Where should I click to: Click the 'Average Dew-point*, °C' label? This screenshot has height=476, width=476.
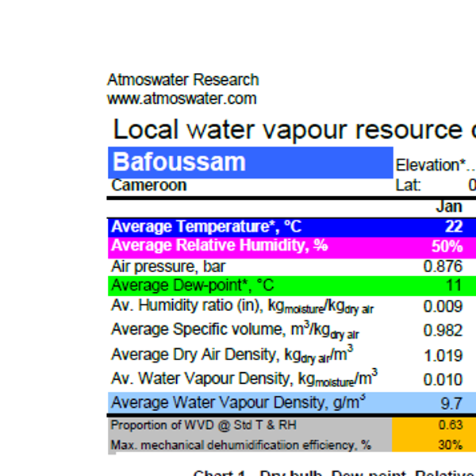193,286
